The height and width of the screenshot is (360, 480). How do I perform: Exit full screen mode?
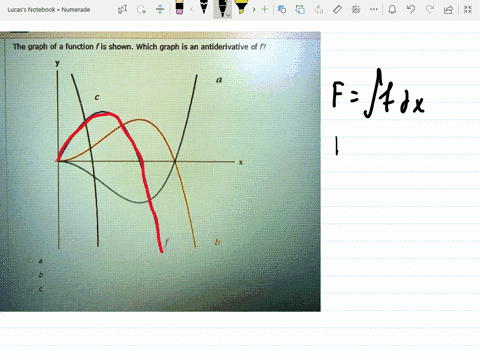[468, 9]
